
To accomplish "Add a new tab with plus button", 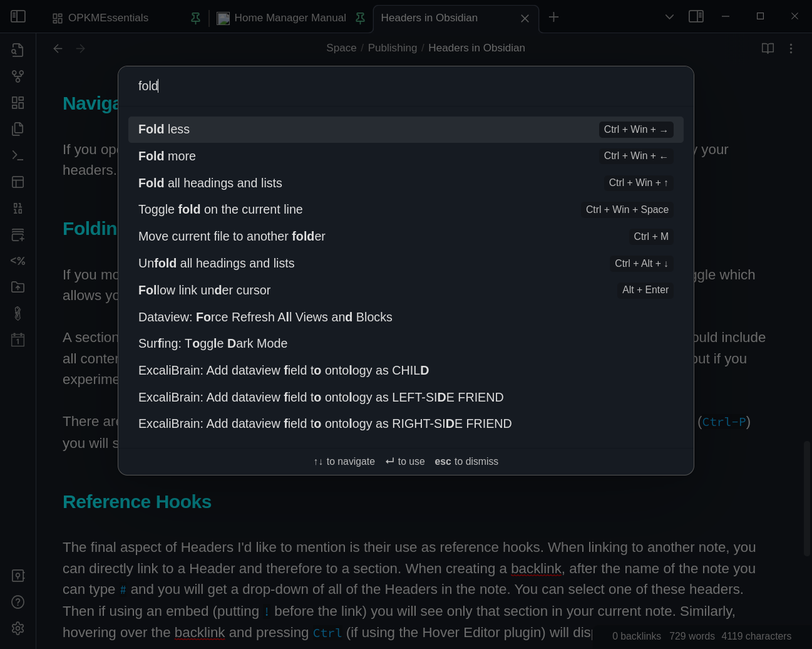I will 553,18.
